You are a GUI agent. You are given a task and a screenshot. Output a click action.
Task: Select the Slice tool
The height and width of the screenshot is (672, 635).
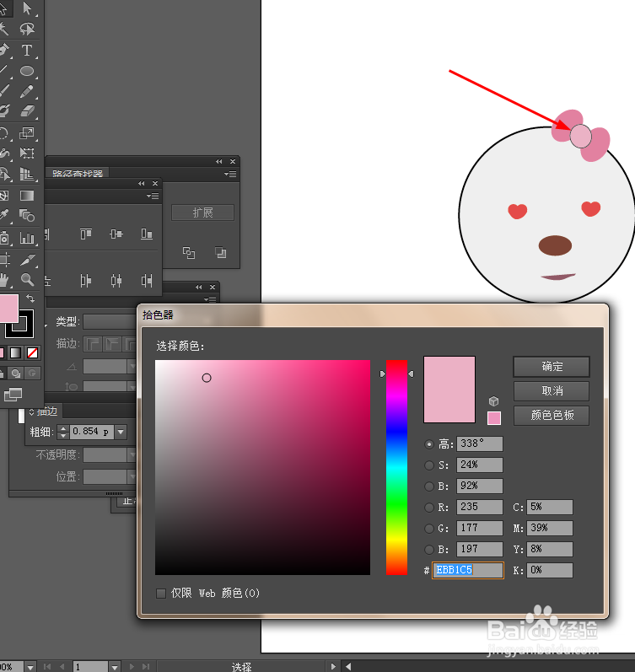pyautogui.click(x=27, y=260)
